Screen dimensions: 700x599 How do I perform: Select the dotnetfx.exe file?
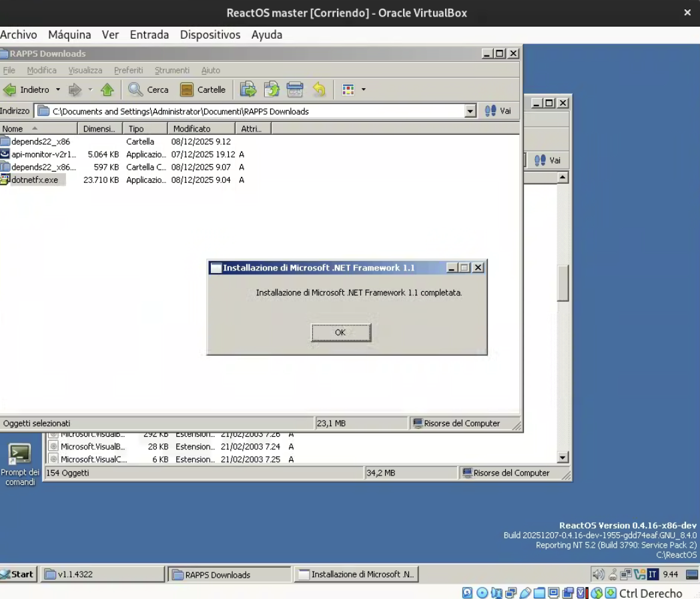(x=34, y=180)
